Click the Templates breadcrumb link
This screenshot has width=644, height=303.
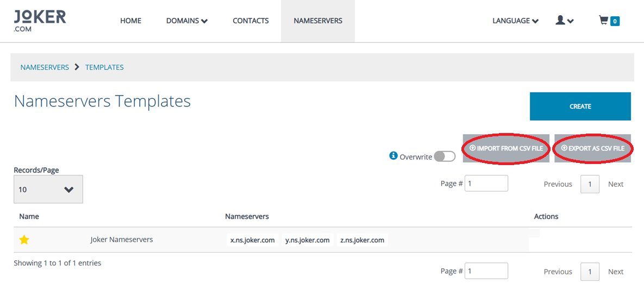(104, 67)
